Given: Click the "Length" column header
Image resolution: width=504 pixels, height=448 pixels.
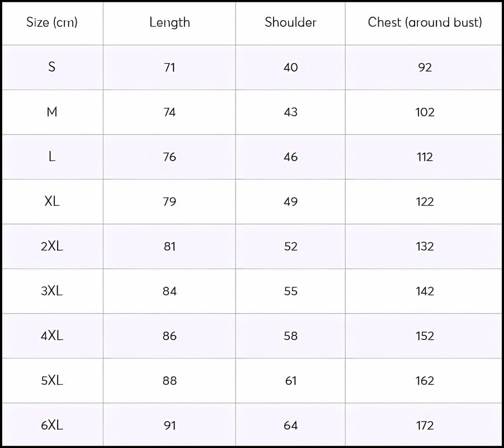Looking at the screenshot, I should click(x=169, y=22).
